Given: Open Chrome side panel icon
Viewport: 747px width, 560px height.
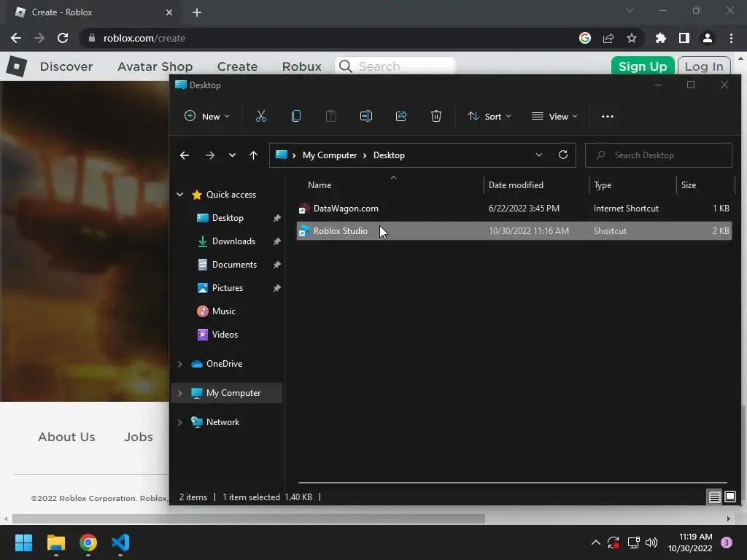Looking at the screenshot, I should pyautogui.click(x=684, y=38).
